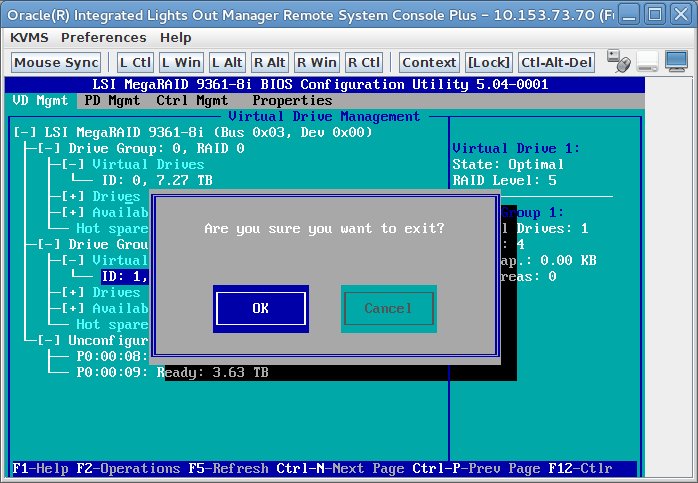This screenshot has width=698, height=483.
Task: Open the KVMS menu
Action: (29, 38)
